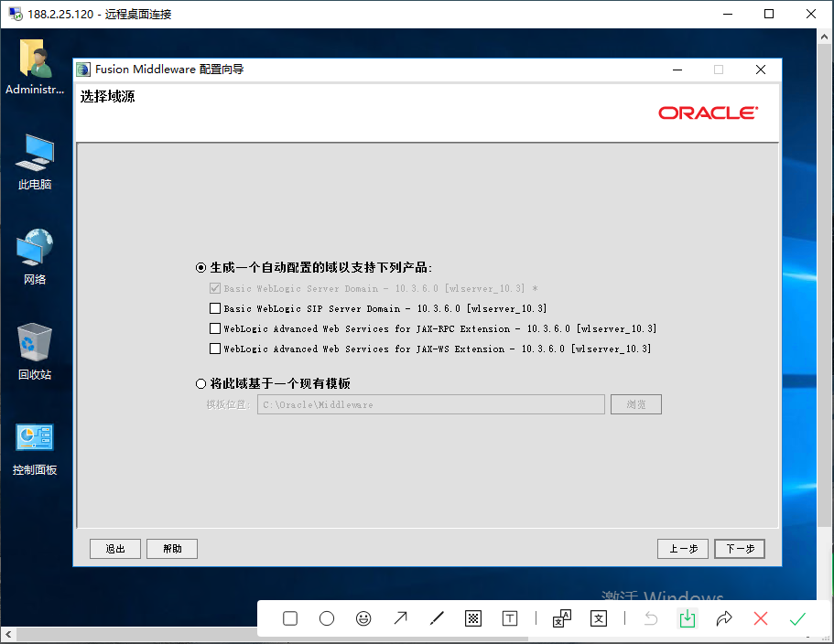Image resolution: width=834 pixels, height=644 pixels.
Task: Click the 退出 button
Action: click(115, 549)
